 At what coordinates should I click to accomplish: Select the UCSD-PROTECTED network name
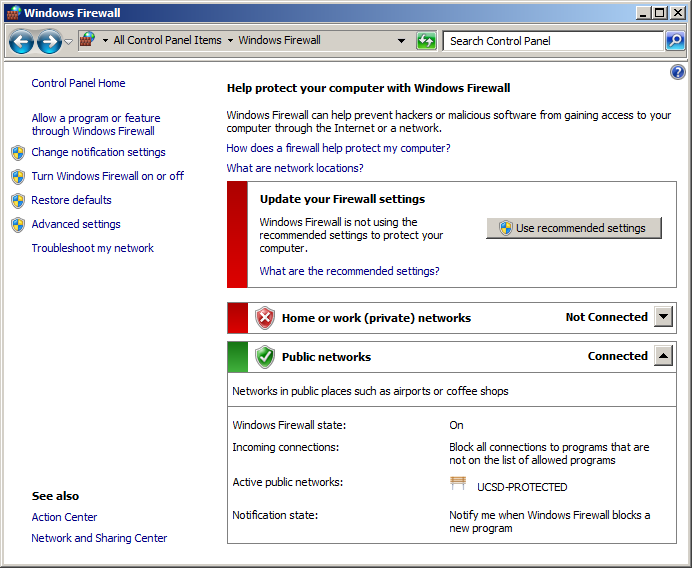pos(522,487)
